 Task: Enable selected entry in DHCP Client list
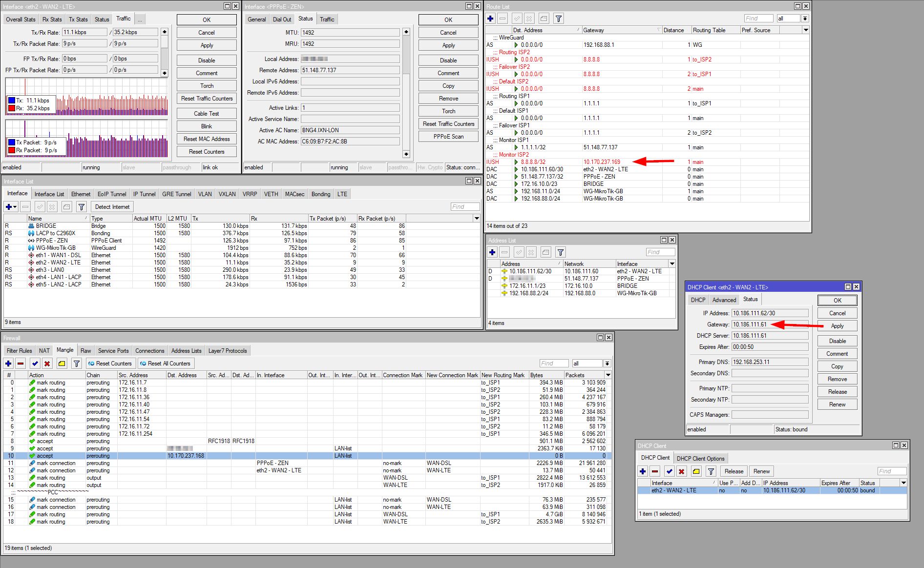click(669, 471)
